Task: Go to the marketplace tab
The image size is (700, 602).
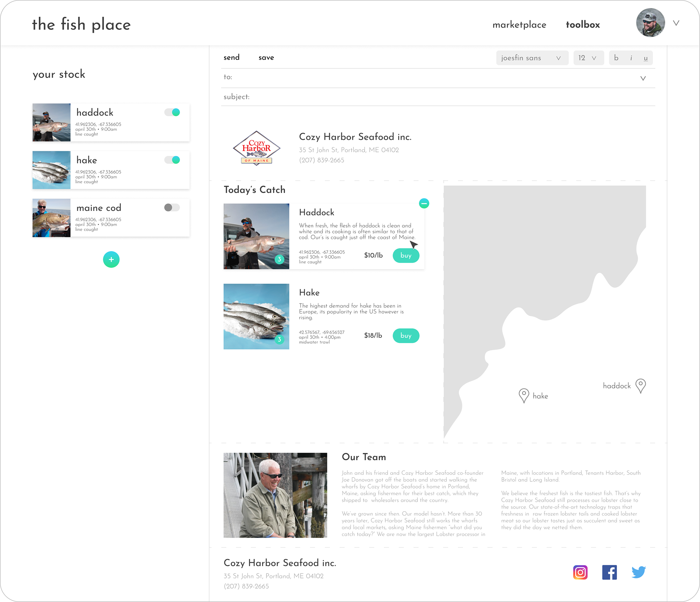Action: point(519,25)
